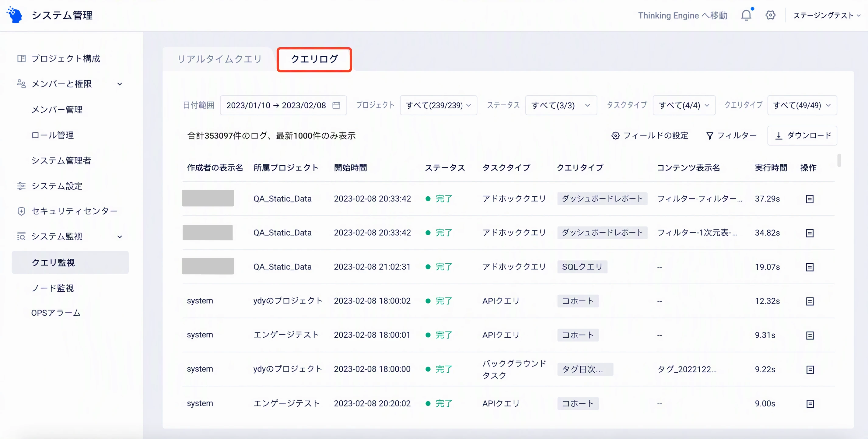The height and width of the screenshot is (439, 868).
Task: Click the 開始時間 column header
Action: (x=350, y=167)
